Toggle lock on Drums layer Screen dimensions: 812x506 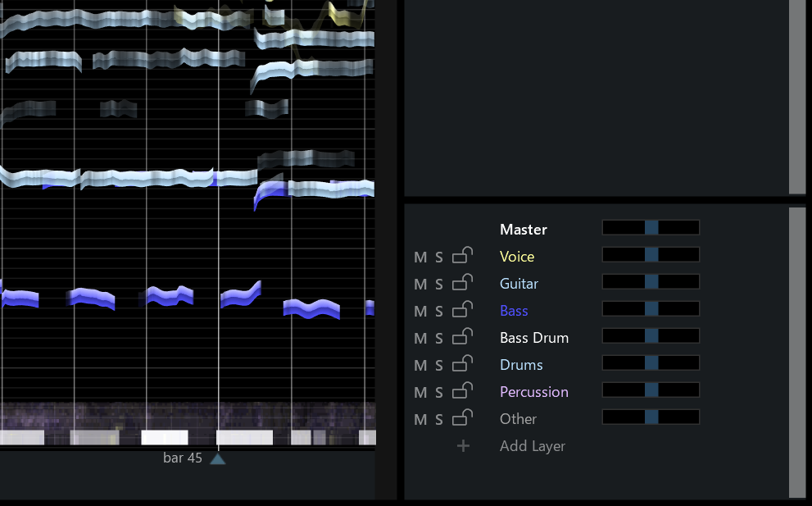click(462, 363)
